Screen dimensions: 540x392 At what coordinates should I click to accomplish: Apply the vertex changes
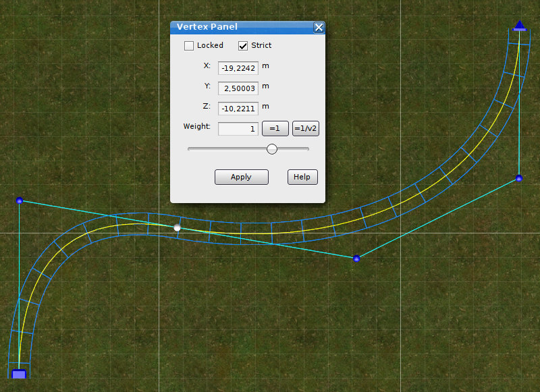point(241,177)
